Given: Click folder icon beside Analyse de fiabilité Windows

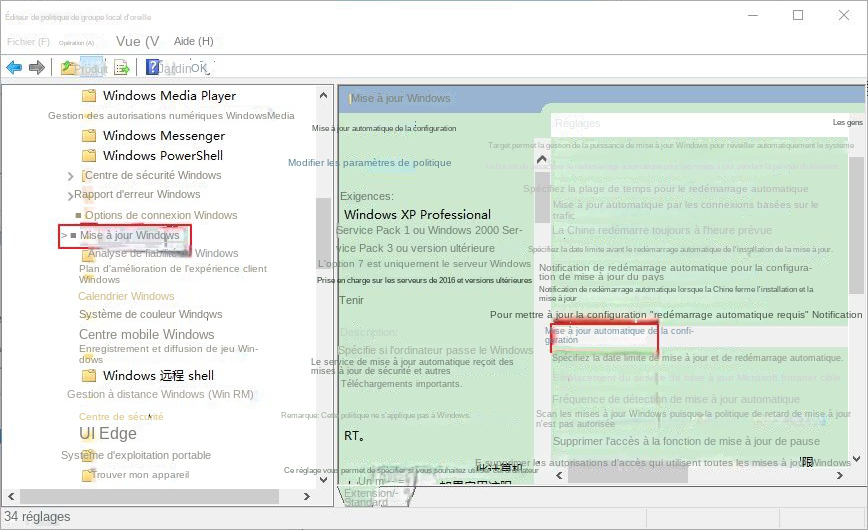Looking at the screenshot, I should pyautogui.click(x=87, y=255).
